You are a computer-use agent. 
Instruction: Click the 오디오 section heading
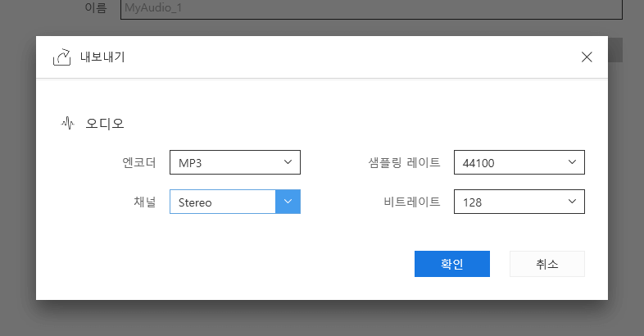[x=105, y=124]
